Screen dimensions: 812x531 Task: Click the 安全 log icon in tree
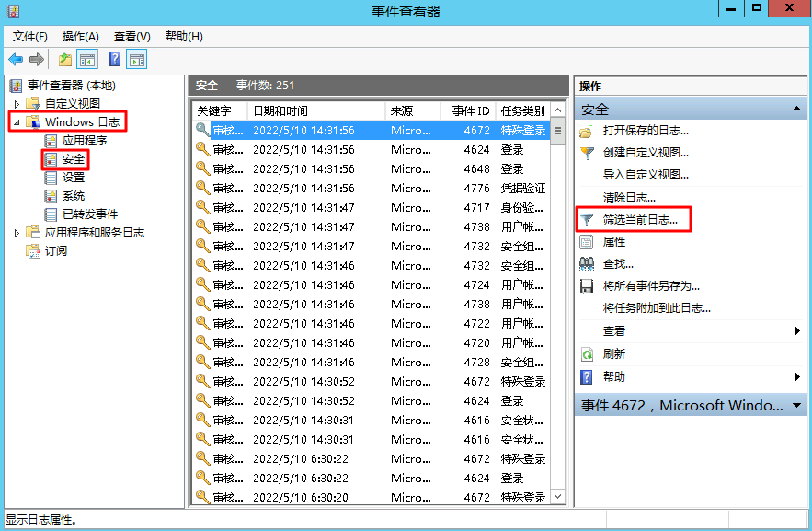click(x=51, y=159)
